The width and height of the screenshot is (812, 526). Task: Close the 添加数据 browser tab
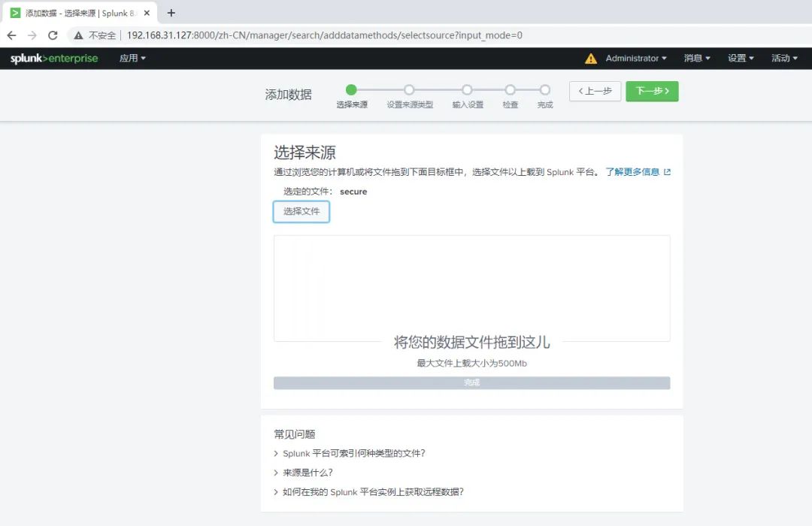click(147, 13)
